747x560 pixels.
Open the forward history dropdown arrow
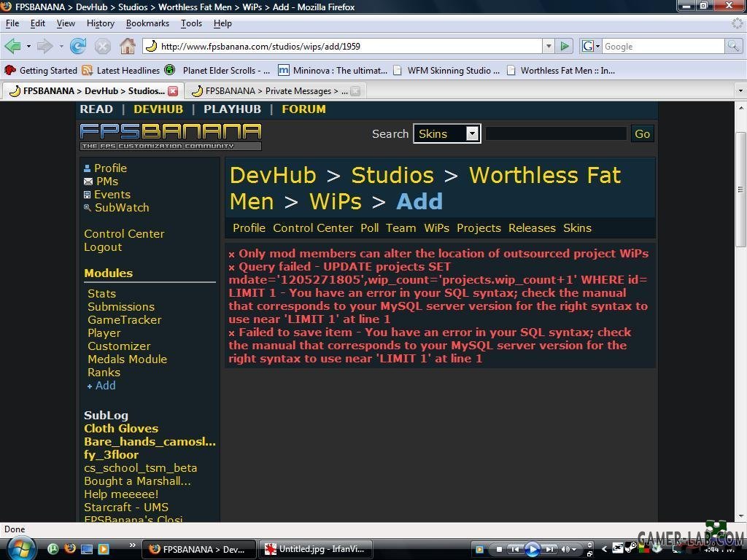pyautogui.click(x=61, y=46)
